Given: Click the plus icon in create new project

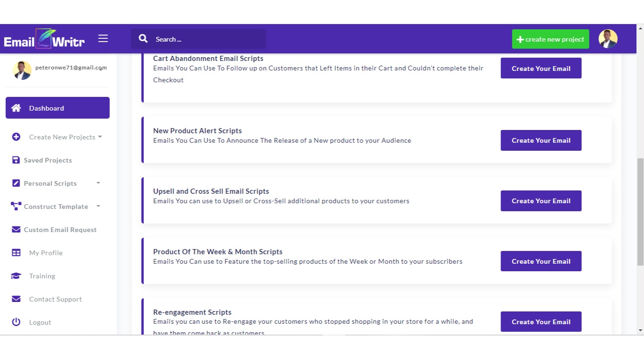Looking at the screenshot, I should point(520,40).
